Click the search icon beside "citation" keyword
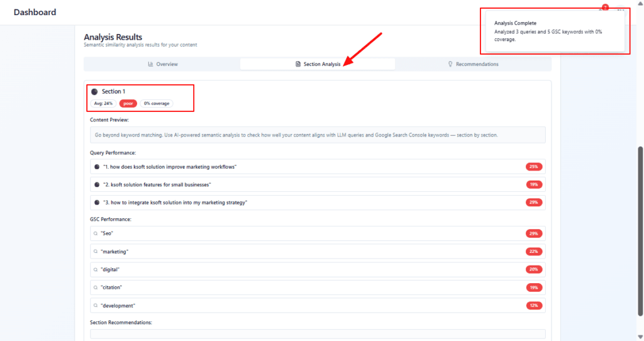The width and height of the screenshot is (644, 341). pos(96,288)
